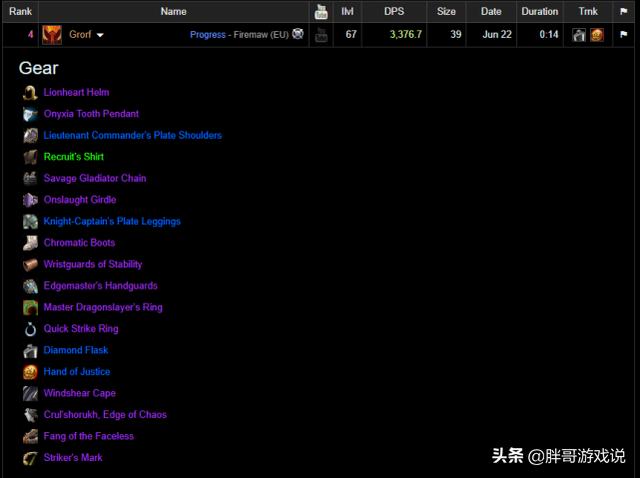Open the Recruit's Shirt item link
The width and height of the screenshot is (640, 478).
[x=74, y=157]
